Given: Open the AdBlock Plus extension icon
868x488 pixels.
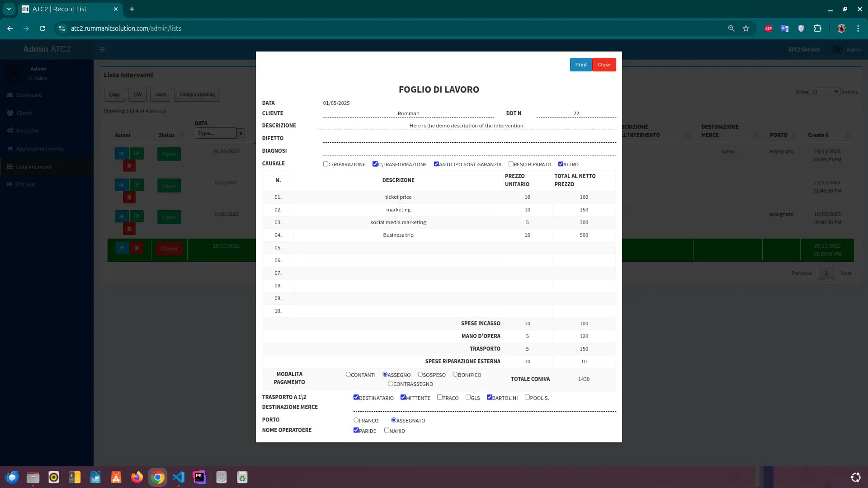Looking at the screenshot, I should tap(769, 28).
